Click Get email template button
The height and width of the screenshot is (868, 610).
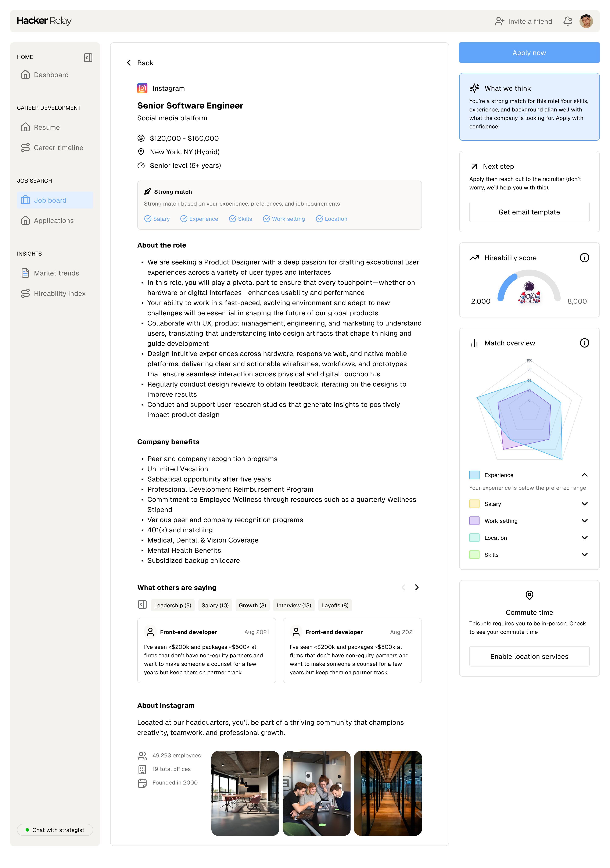pyautogui.click(x=529, y=212)
